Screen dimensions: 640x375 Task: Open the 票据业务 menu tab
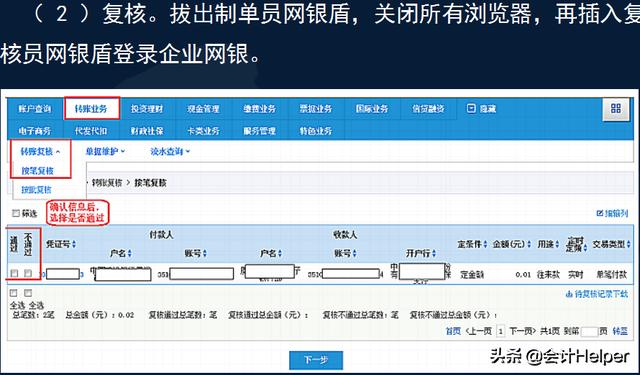[316, 109]
